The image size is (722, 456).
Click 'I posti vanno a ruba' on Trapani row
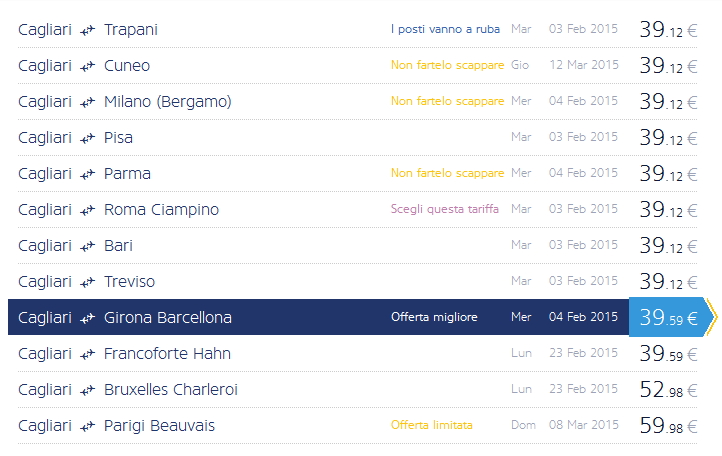coord(445,30)
